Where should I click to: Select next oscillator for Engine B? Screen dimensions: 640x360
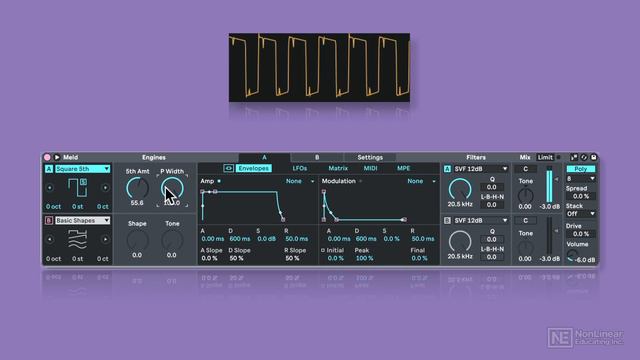[x=105, y=240]
